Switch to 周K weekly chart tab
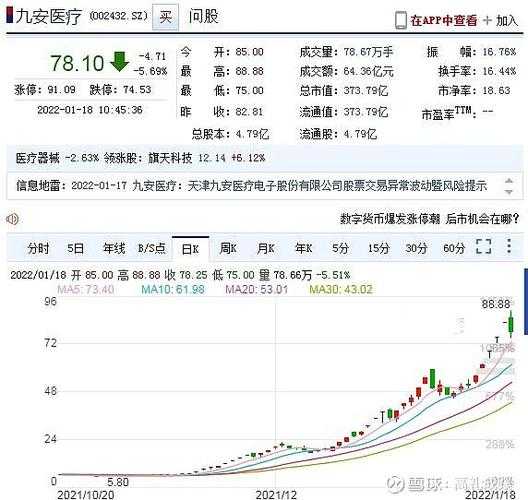This screenshot has height=500, width=528. pyautogui.click(x=228, y=249)
